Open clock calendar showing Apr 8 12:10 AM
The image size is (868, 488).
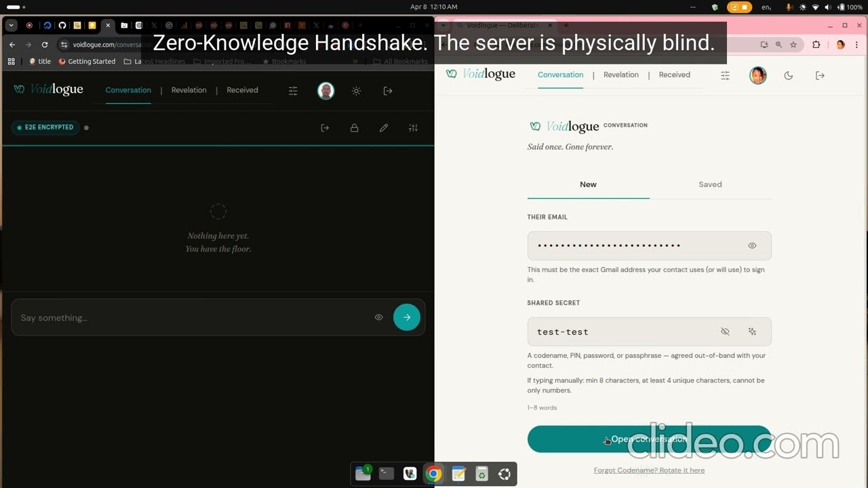pos(434,7)
